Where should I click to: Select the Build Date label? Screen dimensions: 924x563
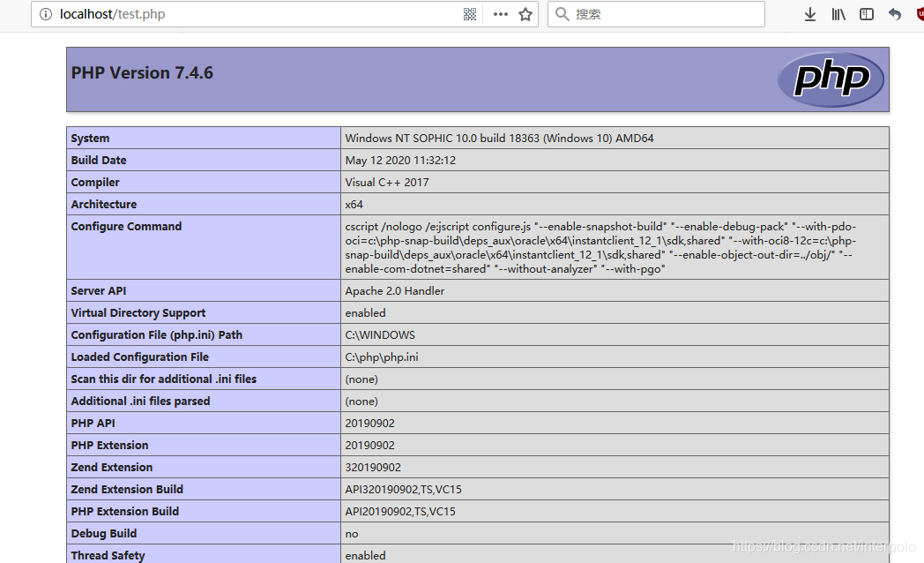99,161
